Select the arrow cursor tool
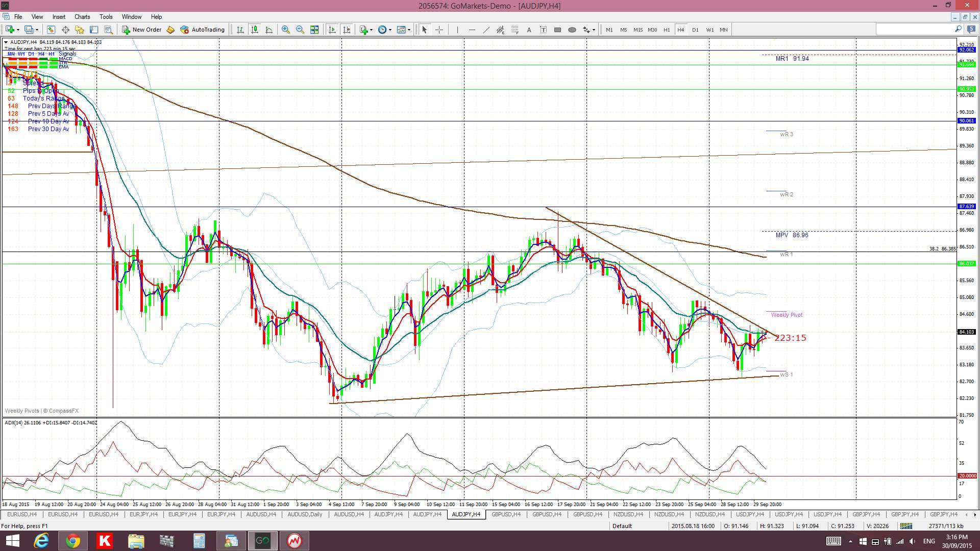 point(425,30)
